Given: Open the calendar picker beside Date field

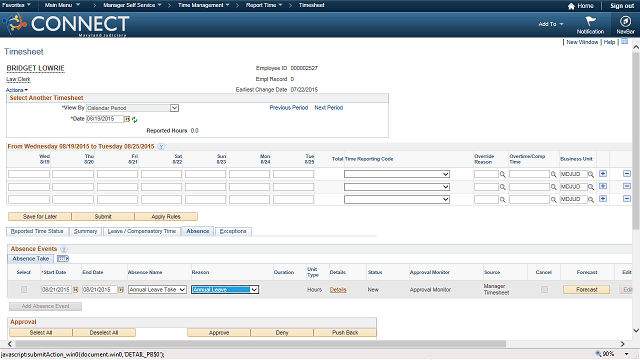Looking at the screenshot, I should pos(127,119).
